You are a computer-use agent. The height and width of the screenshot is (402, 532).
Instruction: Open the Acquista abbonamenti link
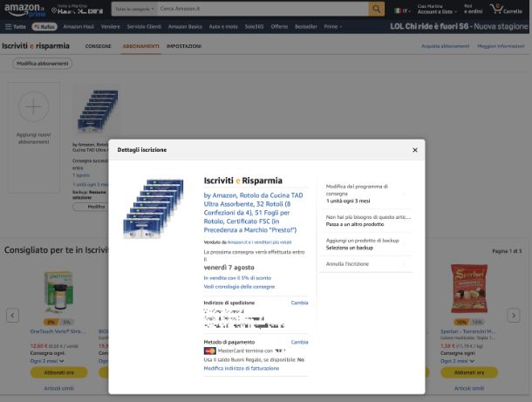445,46
